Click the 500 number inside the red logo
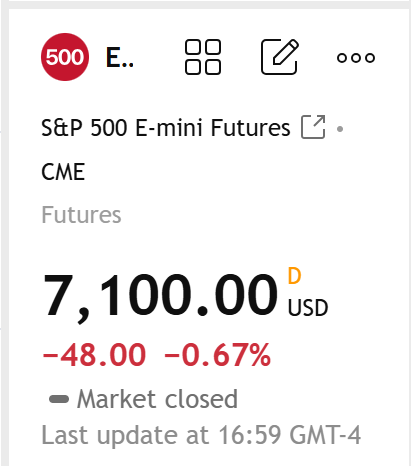Viewport: 414px width, 466px height. [65, 57]
